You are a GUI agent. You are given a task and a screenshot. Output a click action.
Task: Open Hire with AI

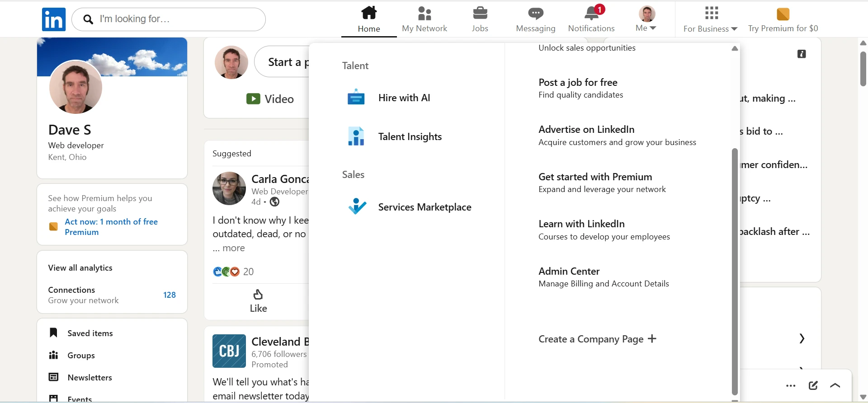[x=404, y=98]
